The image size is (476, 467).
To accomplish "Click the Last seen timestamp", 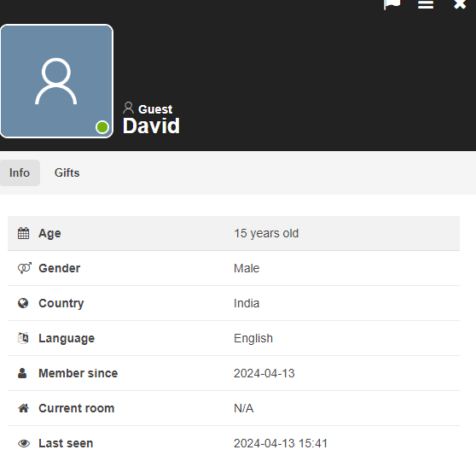I will tap(281, 443).
